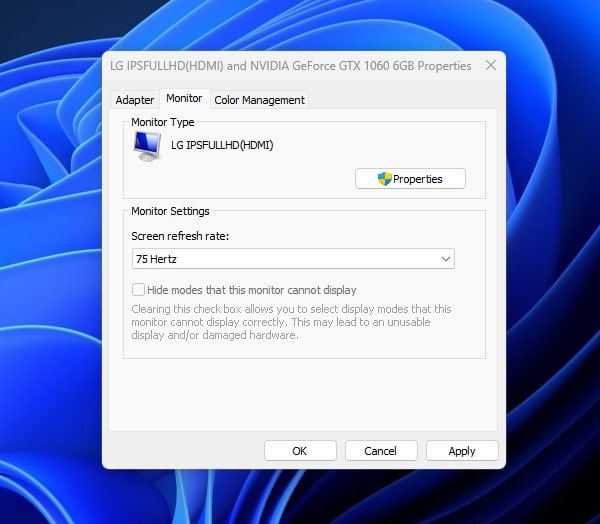The height and width of the screenshot is (524, 600).
Task: Click the warning text about clearing check box
Action: tap(291, 322)
